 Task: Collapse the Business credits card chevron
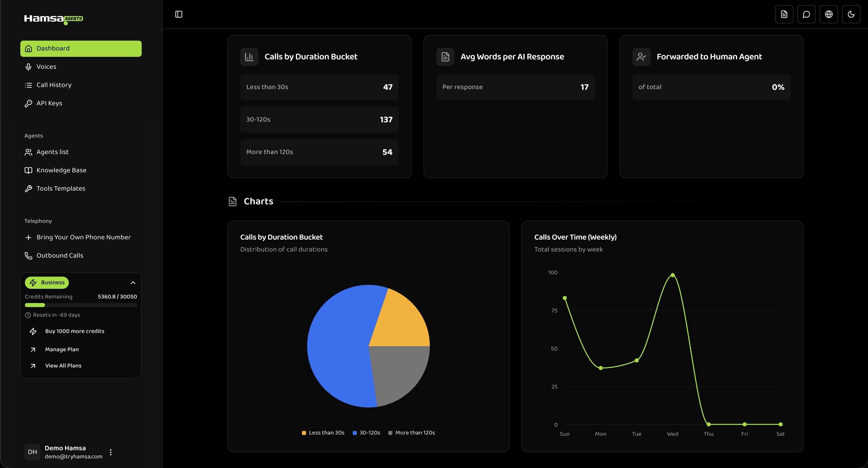click(133, 282)
